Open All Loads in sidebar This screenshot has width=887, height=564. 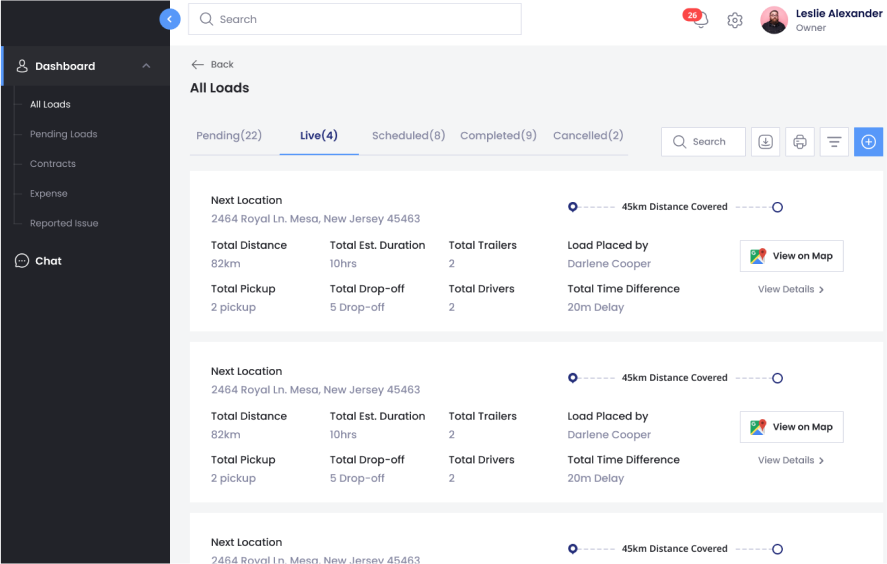[x=50, y=104]
